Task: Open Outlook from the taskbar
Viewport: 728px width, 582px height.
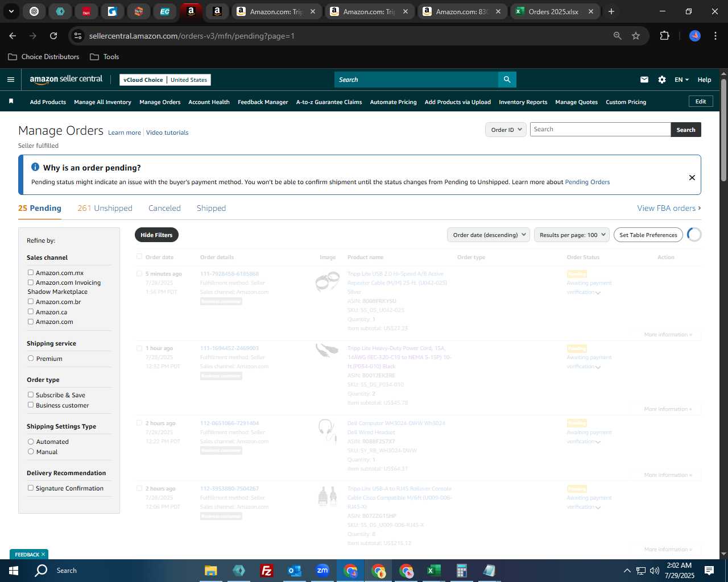Action: 294,571
